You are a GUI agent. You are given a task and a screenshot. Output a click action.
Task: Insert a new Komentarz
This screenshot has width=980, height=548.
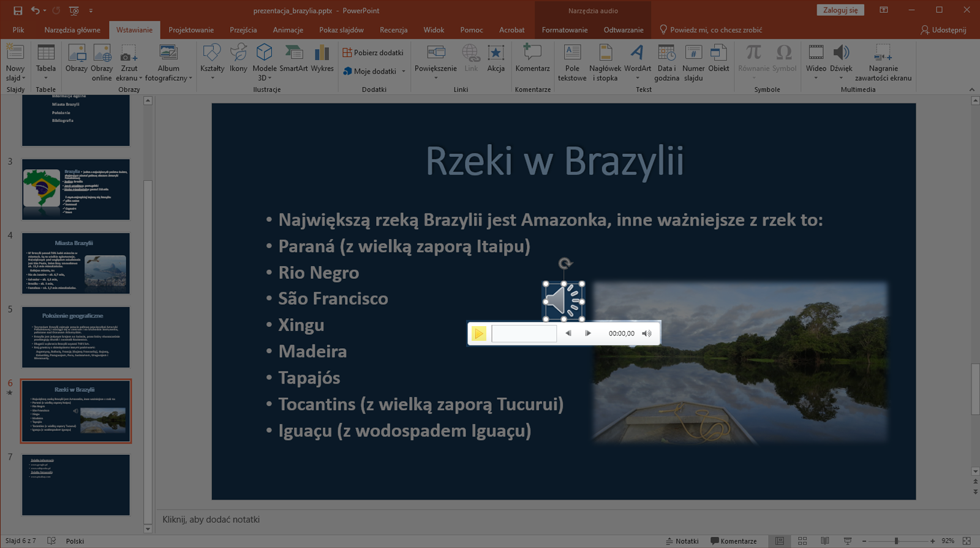[532, 59]
